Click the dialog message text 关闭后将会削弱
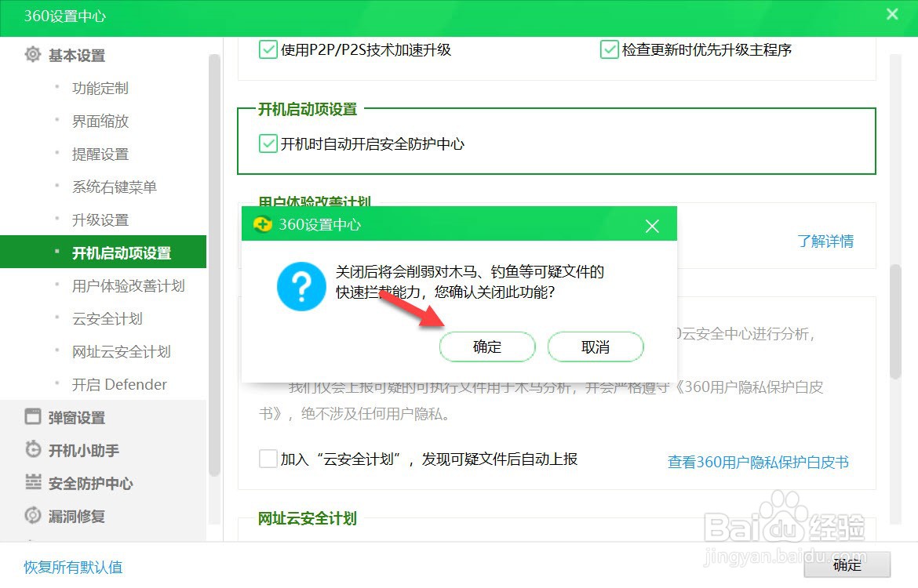The height and width of the screenshot is (588, 918). pos(469,282)
